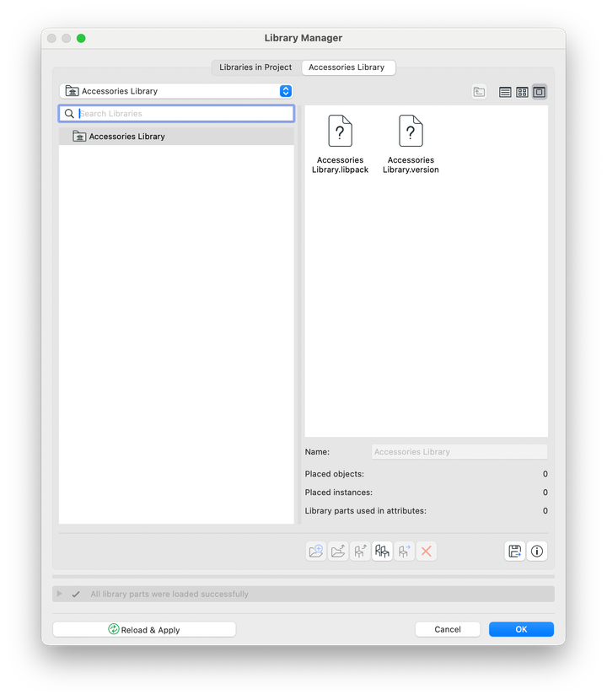607x700 pixels.
Task: Click 'Library parts used in attributes:' label
Action: click(x=366, y=510)
